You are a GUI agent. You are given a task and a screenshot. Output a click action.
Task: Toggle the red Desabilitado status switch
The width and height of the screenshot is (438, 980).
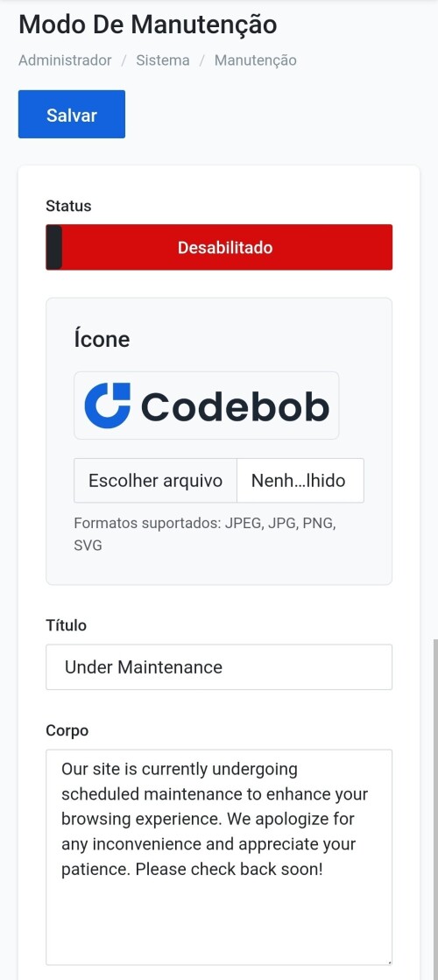tap(219, 248)
